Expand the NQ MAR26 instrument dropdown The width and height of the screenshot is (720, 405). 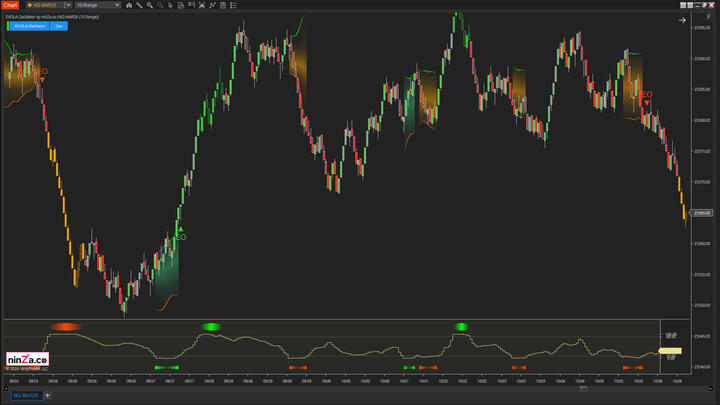pyautogui.click(x=66, y=5)
